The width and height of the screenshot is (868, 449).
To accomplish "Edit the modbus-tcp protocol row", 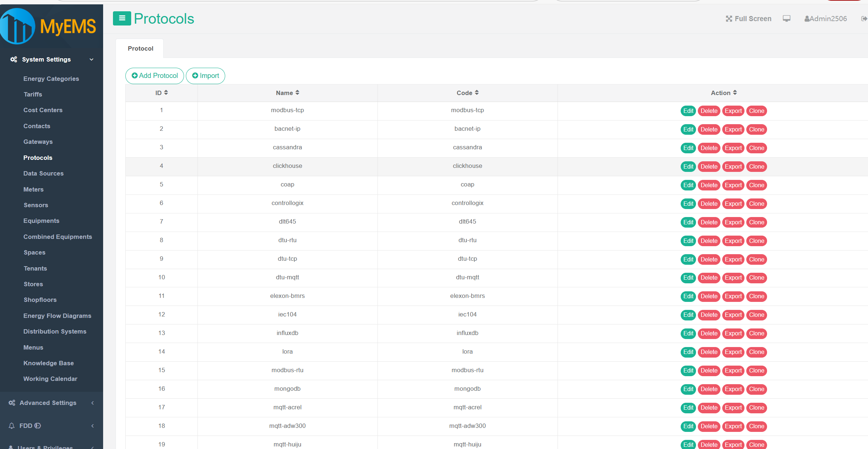I will tap(688, 111).
